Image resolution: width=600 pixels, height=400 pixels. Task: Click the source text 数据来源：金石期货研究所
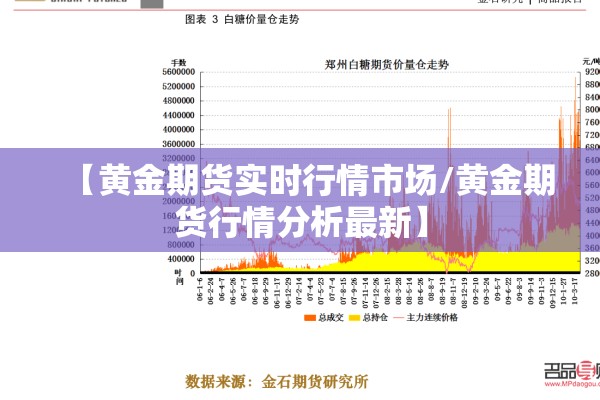[277, 384]
